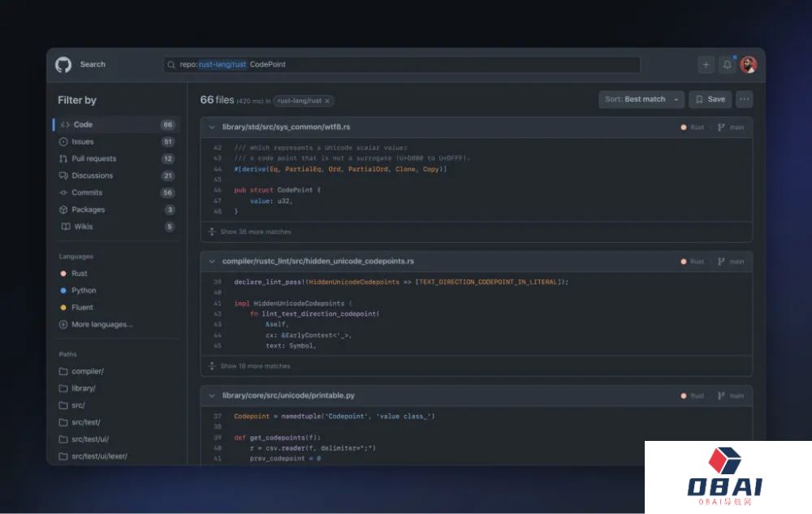Click the three-dots more options button

[744, 99]
